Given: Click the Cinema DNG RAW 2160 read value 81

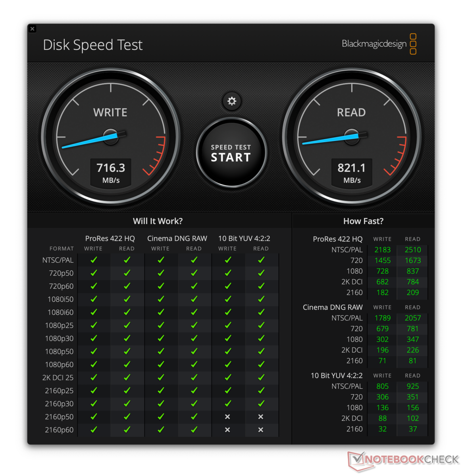Looking at the screenshot, I should (x=413, y=361).
